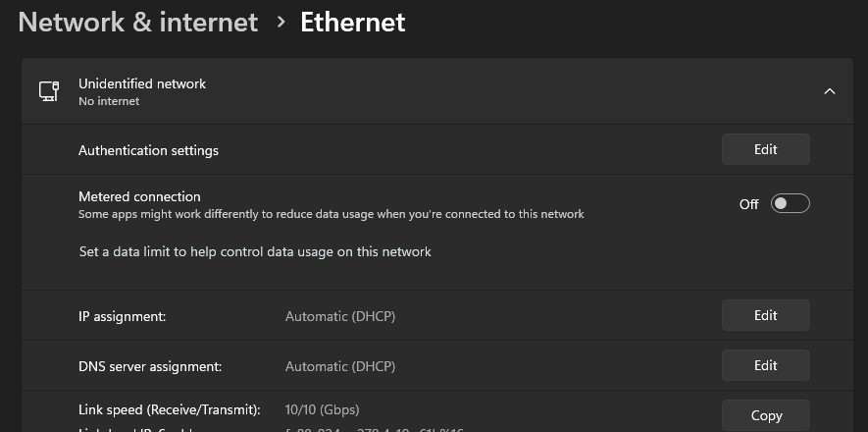
Task: Edit the DNS server assignment
Action: click(x=766, y=365)
